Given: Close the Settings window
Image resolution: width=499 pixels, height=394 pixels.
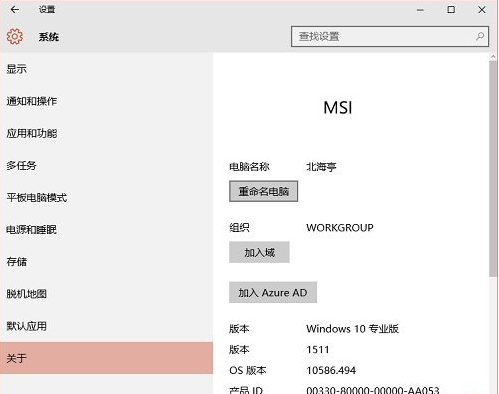Looking at the screenshot, I should (x=482, y=10).
